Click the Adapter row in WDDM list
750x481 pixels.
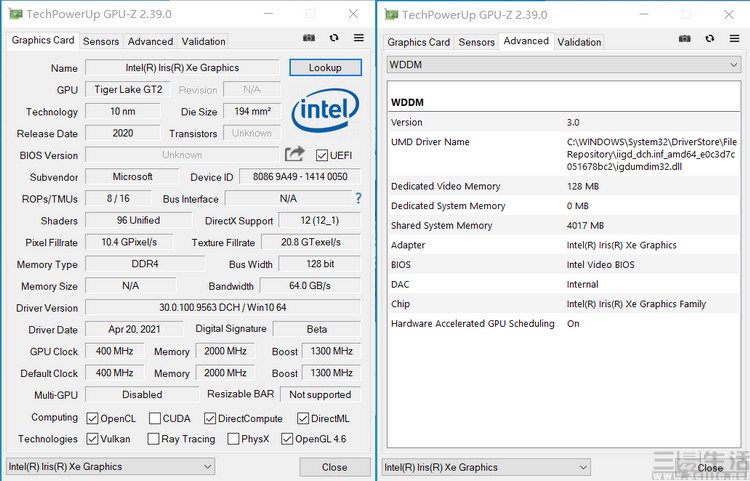click(563, 245)
